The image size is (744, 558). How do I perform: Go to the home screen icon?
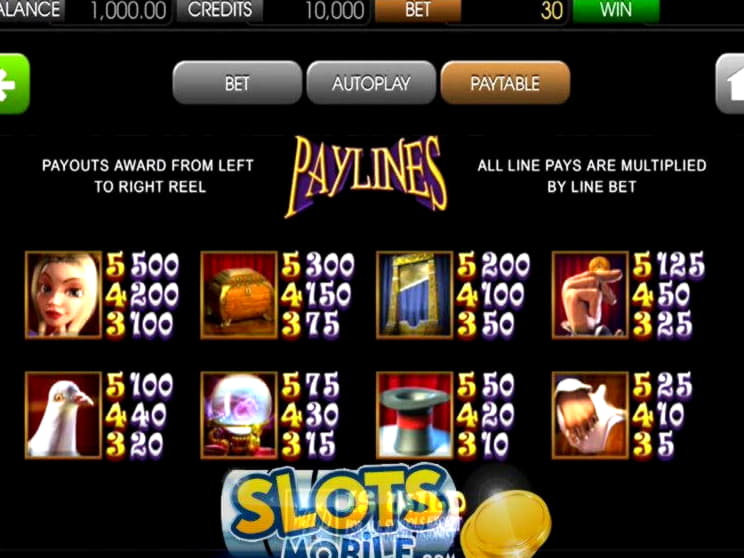click(x=730, y=84)
